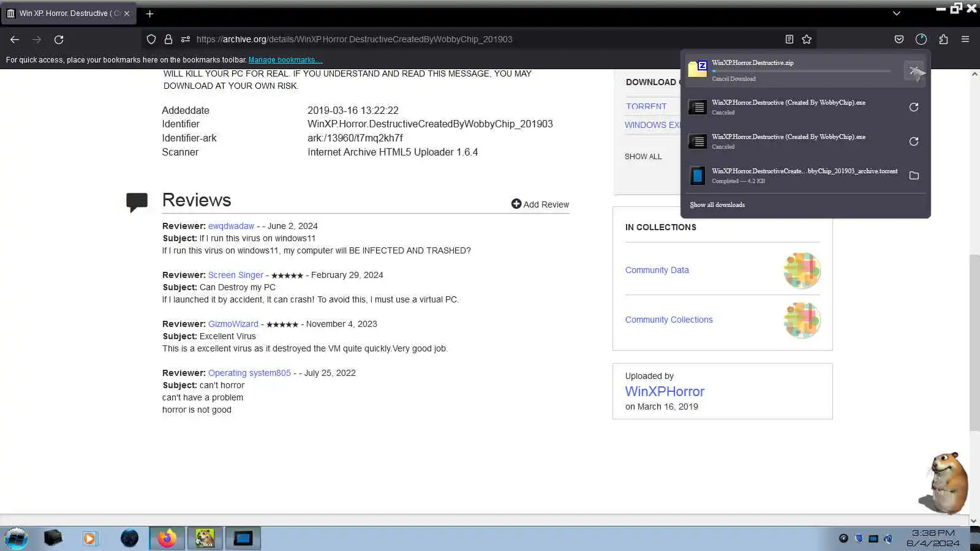This screenshot has width=980, height=551.
Task: Open globe browser taskbar icon
Action: point(129,539)
